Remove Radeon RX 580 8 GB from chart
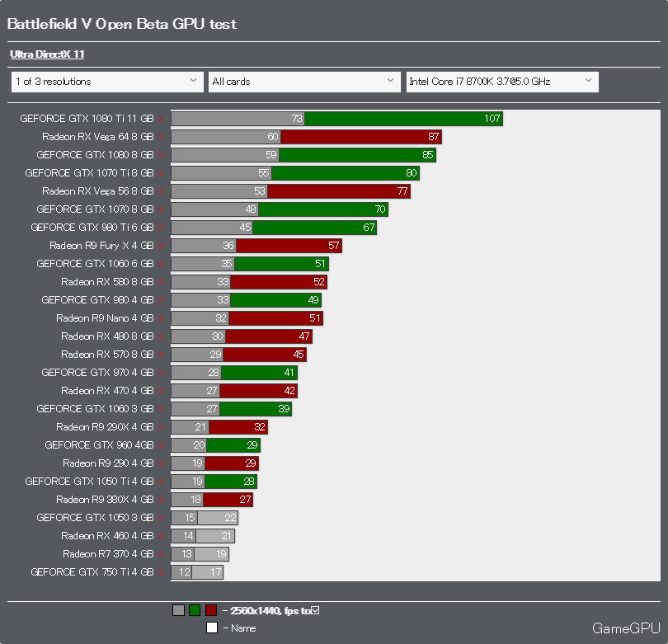The height and width of the screenshot is (644, 668). [161, 282]
